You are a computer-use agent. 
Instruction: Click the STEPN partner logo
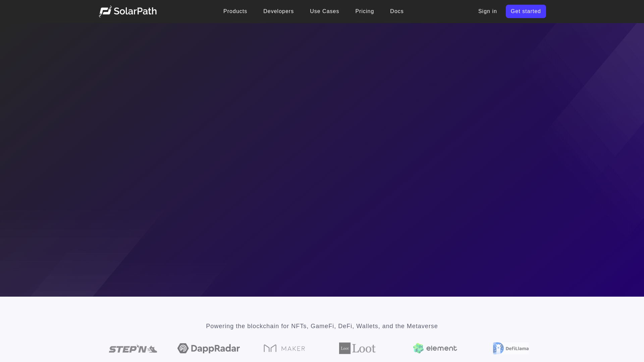(x=133, y=349)
